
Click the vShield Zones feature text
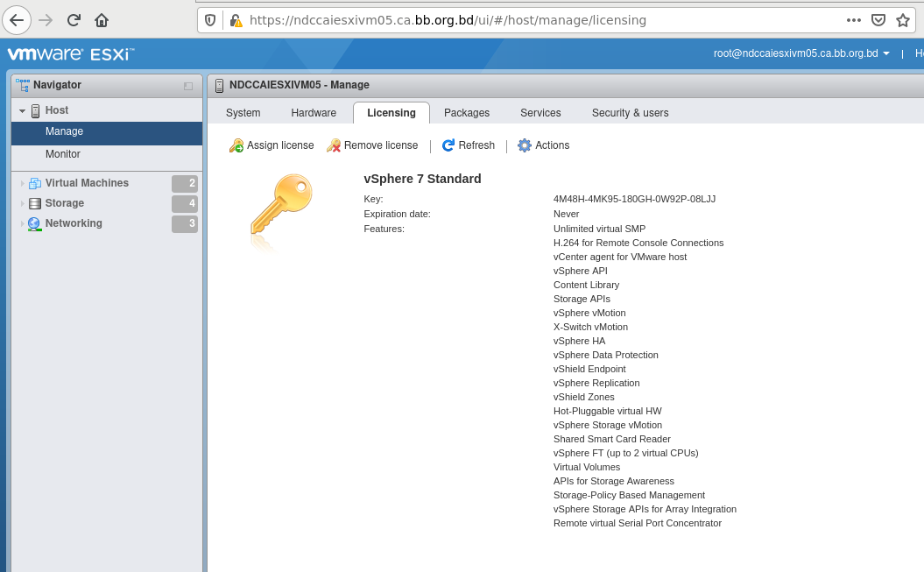click(583, 397)
